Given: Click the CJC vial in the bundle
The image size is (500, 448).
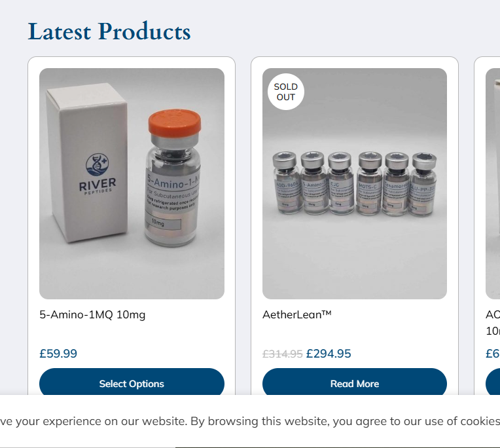Looking at the screenshot, I should (x=340, y=183).
